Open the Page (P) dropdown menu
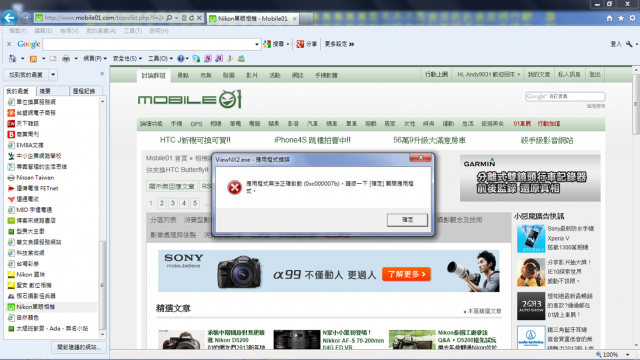The width and height of the screenshot is (640, 360). pos(95,59)
